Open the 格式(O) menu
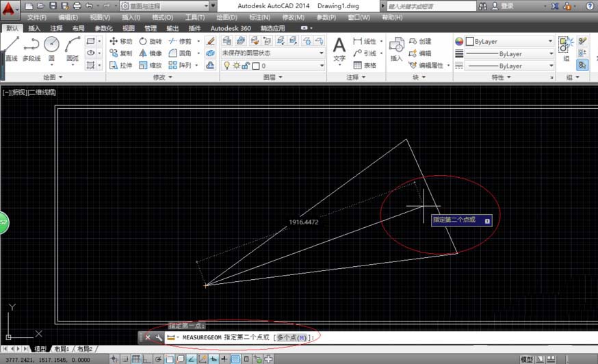 coord(162,17)
